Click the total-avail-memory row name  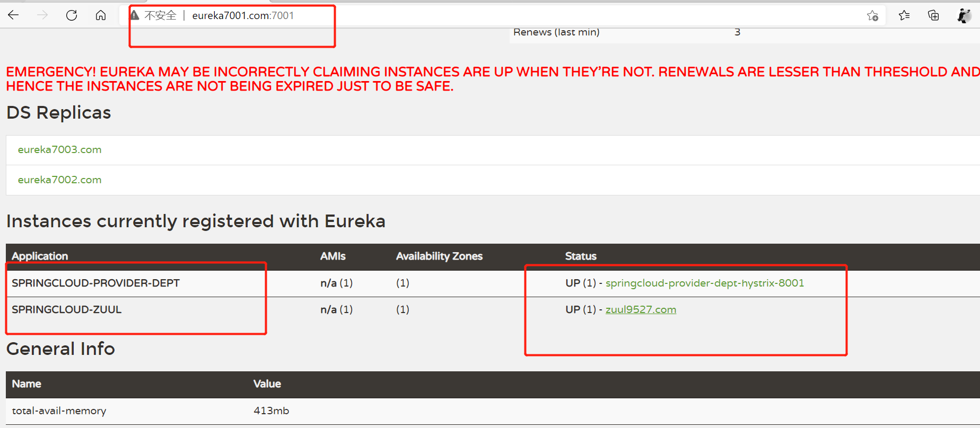coord(59,411)
